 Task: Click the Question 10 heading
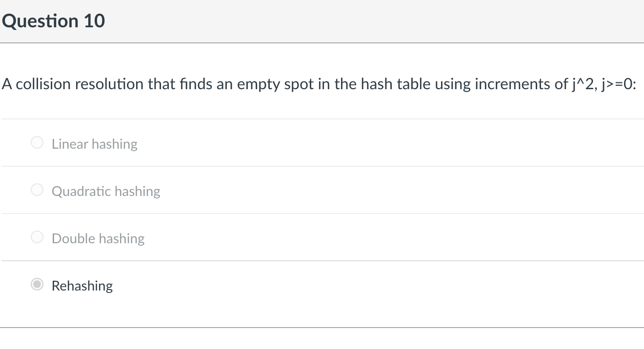[54, 20]
